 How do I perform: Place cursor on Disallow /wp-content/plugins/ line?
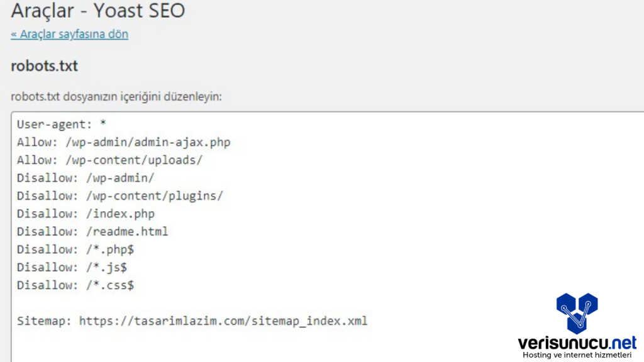(120, 195)
